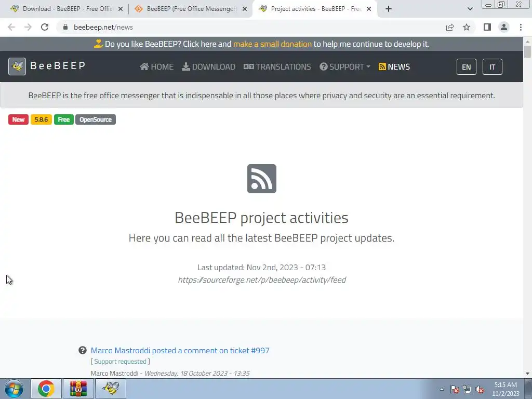Click the OpenSource badge
The image size is (532, 399).
pos(96,119)
